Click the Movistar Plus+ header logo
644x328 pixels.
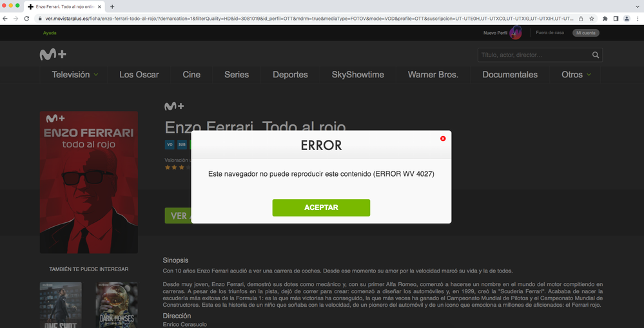point(53,55)
